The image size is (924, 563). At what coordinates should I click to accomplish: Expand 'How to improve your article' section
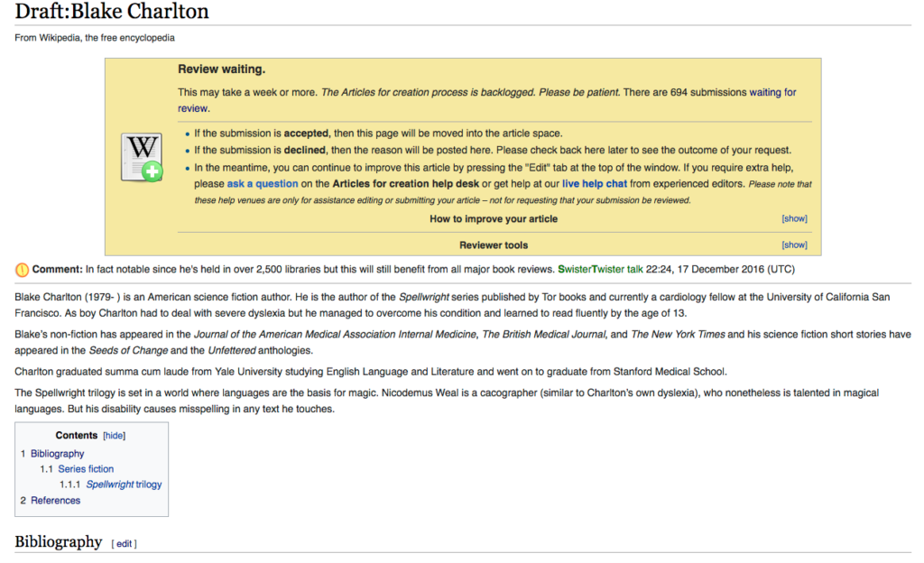point(793,218)
